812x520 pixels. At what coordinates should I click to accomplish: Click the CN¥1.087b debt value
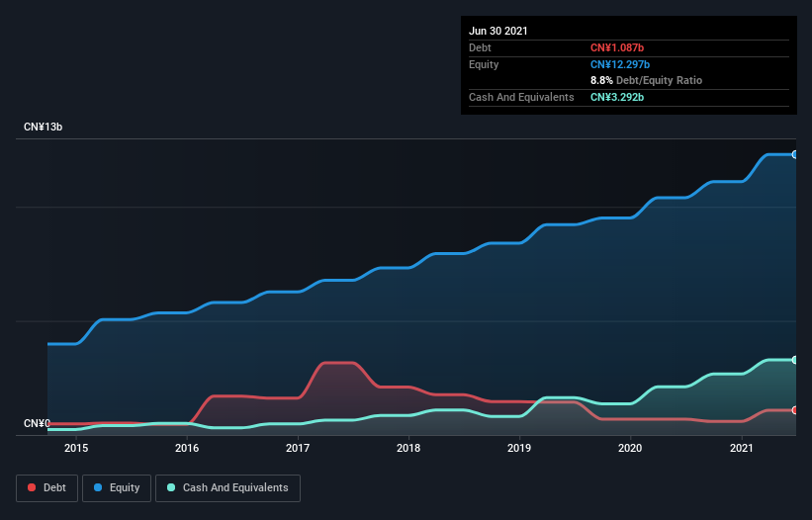click(617, 47)
